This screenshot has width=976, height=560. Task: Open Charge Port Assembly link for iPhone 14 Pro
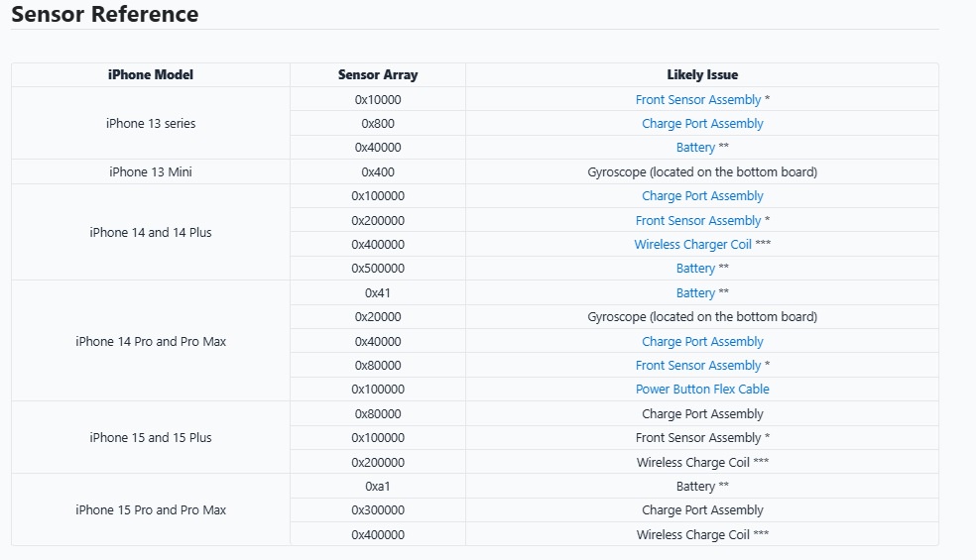[x=702, y=342]
